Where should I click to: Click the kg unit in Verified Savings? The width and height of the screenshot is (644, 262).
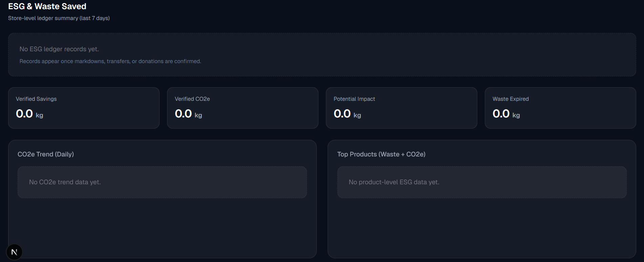tap(40, 115)
